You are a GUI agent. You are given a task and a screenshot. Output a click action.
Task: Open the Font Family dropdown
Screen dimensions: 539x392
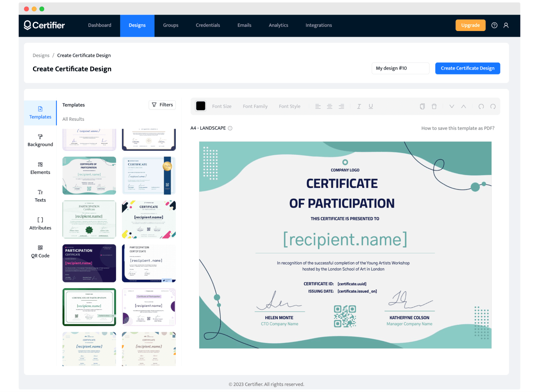[255, 106]
